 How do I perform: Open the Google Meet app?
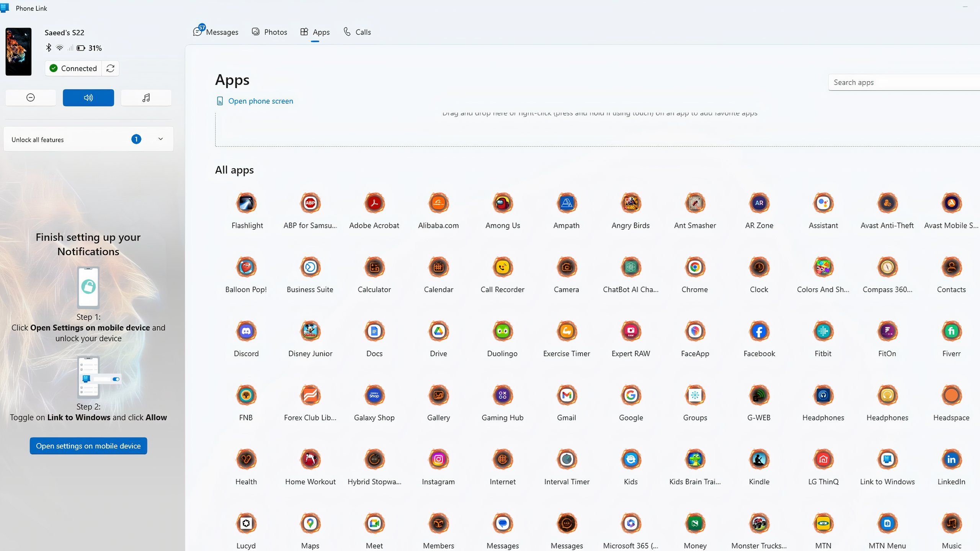point(374,523)
